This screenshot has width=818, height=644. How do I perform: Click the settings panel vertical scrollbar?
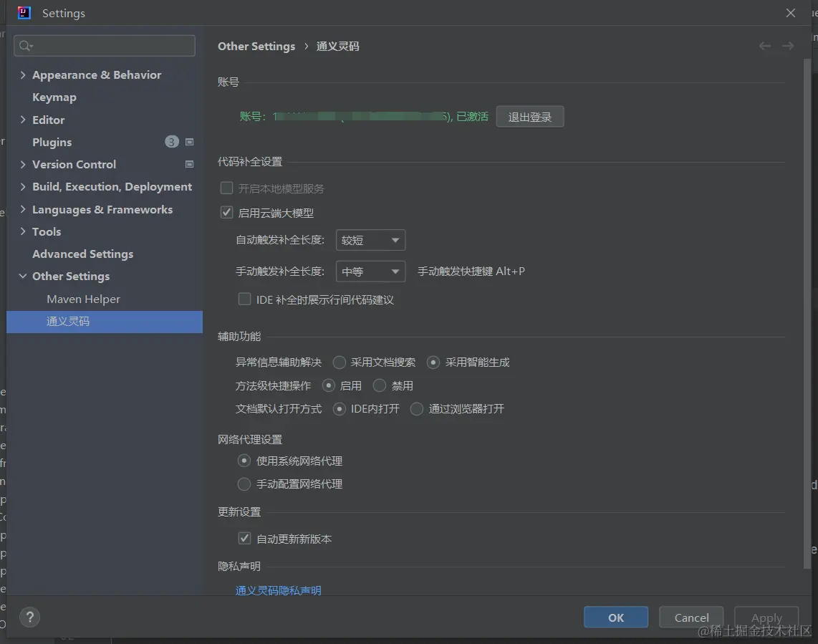(807, 313)
